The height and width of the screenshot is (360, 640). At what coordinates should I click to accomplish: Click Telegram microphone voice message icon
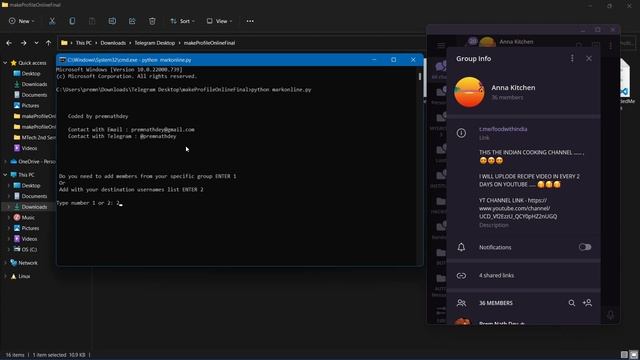tap(611, 315)
